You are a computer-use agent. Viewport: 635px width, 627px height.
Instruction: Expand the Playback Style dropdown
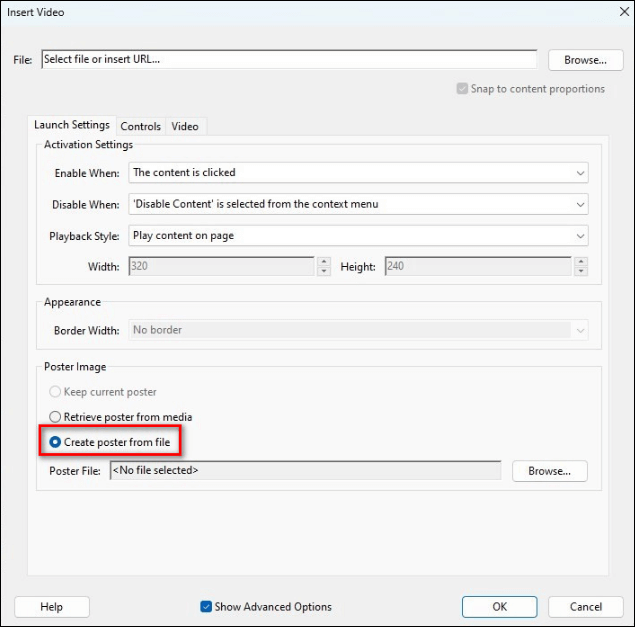(358, 237)
